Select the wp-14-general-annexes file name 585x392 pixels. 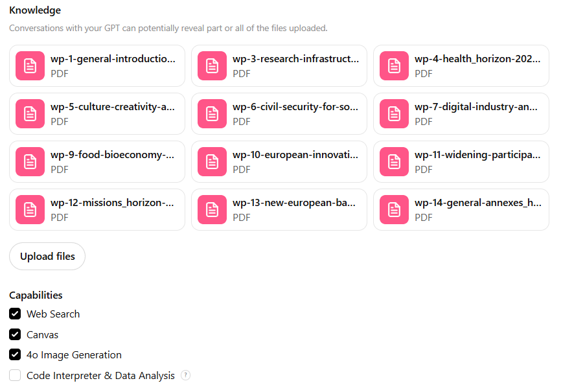478,203
